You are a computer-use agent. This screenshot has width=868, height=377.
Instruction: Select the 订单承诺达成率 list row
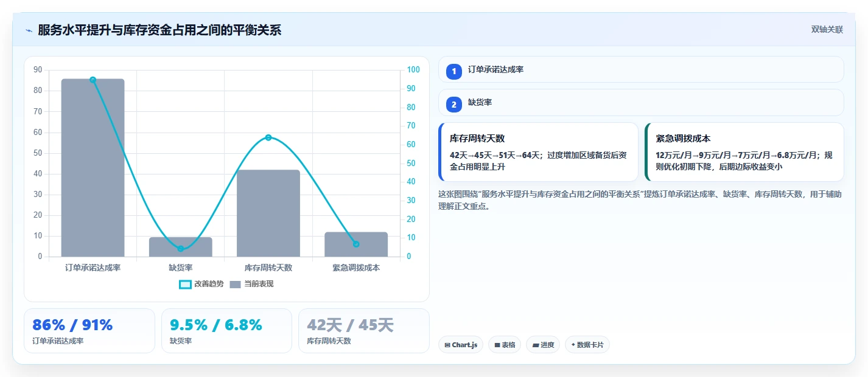[641, 69]
